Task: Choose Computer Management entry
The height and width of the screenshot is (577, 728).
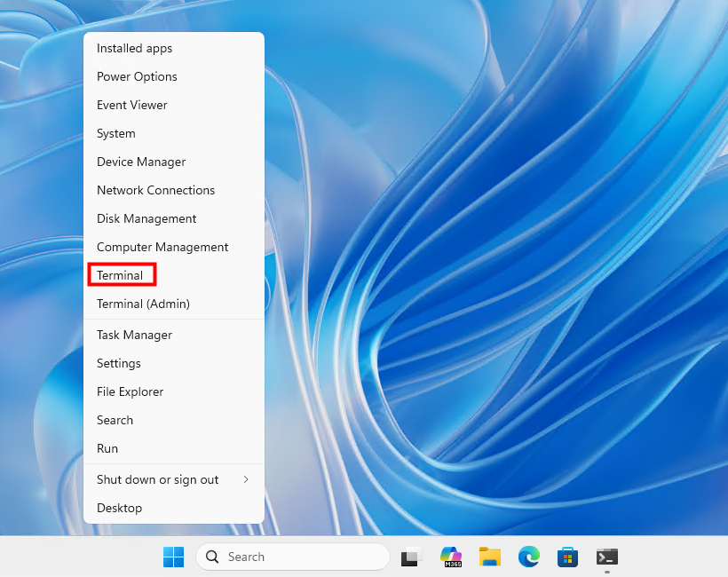Action: pos(162,247)
